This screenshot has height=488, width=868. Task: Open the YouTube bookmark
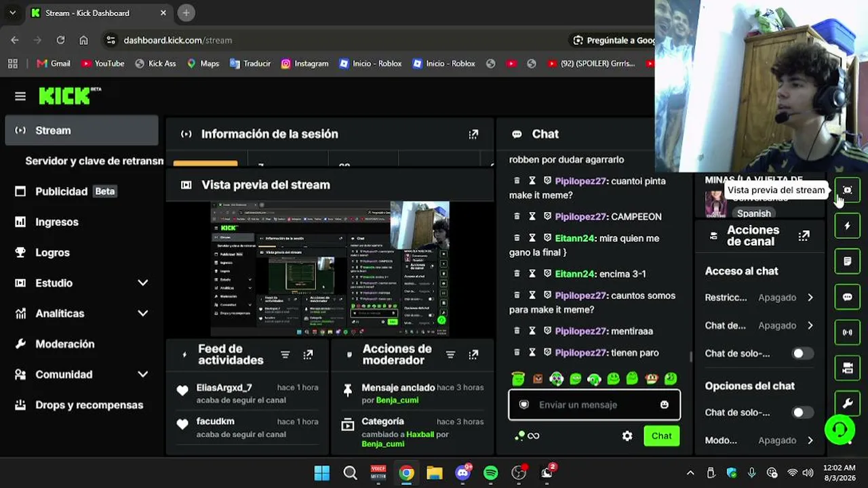coord(102,64)
